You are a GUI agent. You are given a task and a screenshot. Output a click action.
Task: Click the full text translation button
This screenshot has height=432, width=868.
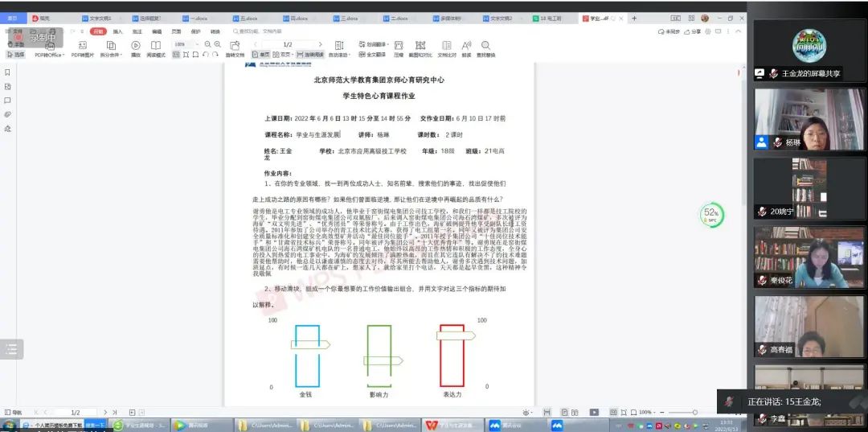(x=373, y=55)
